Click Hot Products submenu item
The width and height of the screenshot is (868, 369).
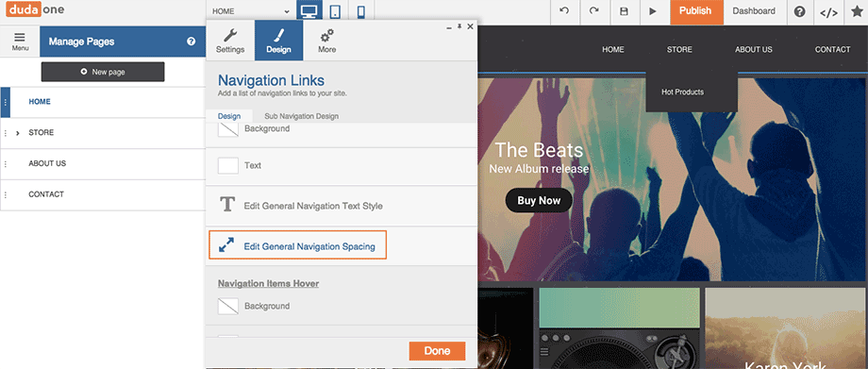pos(682,92)
